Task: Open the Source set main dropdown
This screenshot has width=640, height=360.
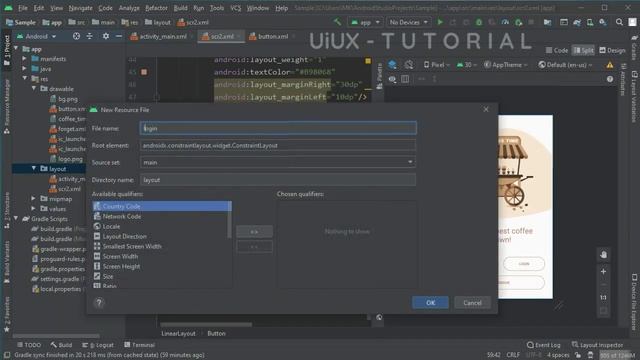Action: coord(278,162)
